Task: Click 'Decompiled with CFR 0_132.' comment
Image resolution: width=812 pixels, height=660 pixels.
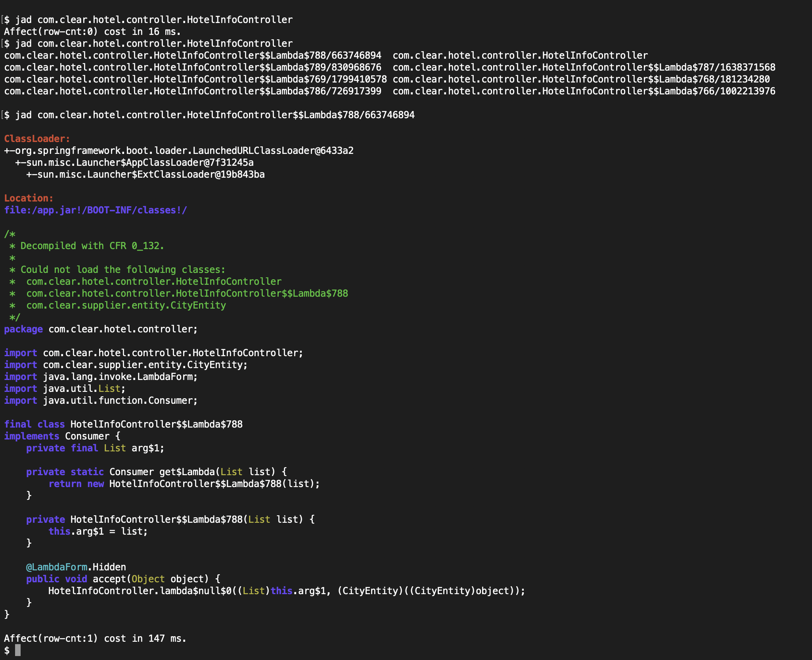Action: [x=92, y=246]
